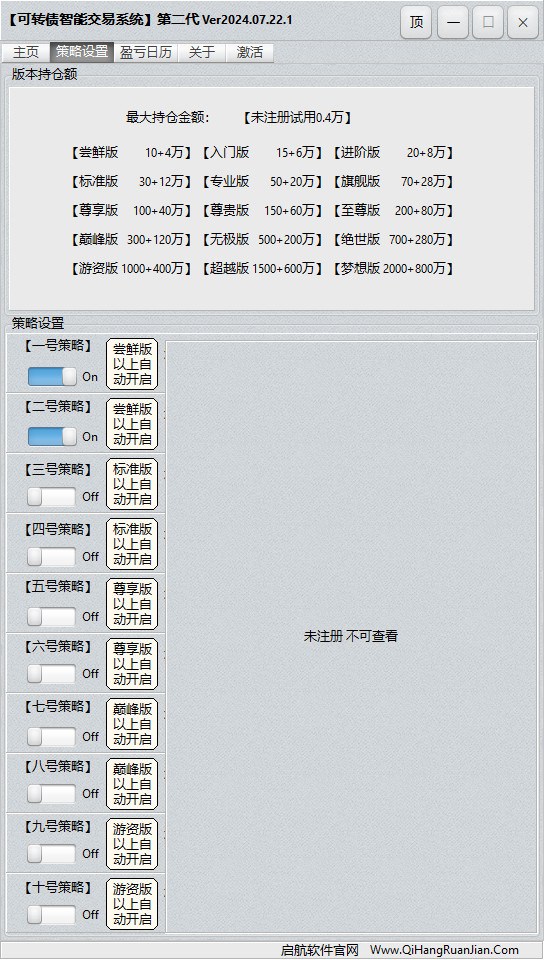Turn off the 一号策略 switch
This screenshot has height=960, width=544.
coord(52,377)
